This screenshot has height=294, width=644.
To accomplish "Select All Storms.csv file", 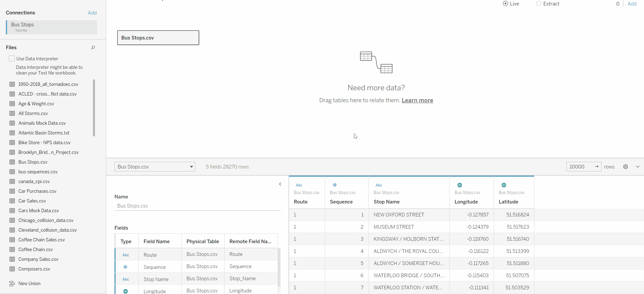I will coord(33,114).
